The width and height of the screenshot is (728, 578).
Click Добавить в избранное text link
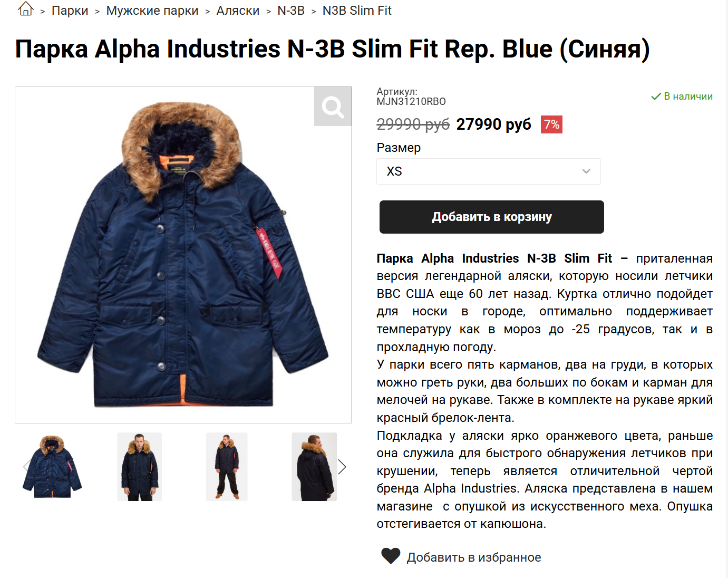click(474, 557)
